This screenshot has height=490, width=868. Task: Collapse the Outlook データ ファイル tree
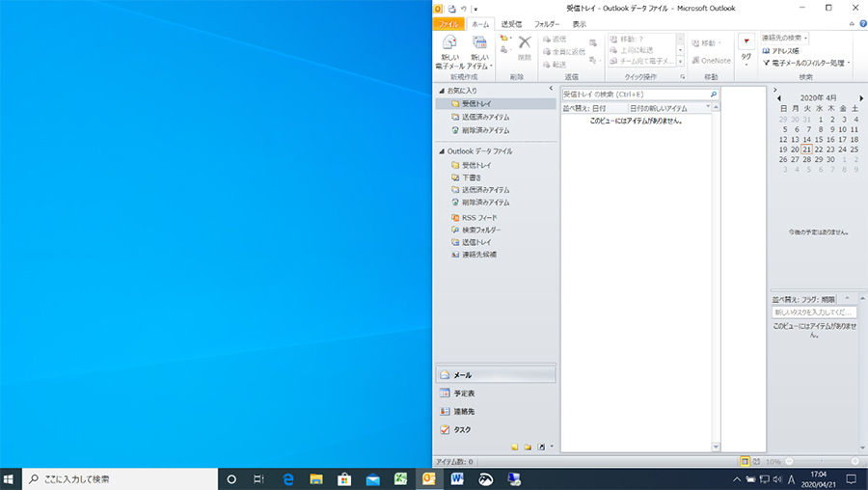point(442,151)
